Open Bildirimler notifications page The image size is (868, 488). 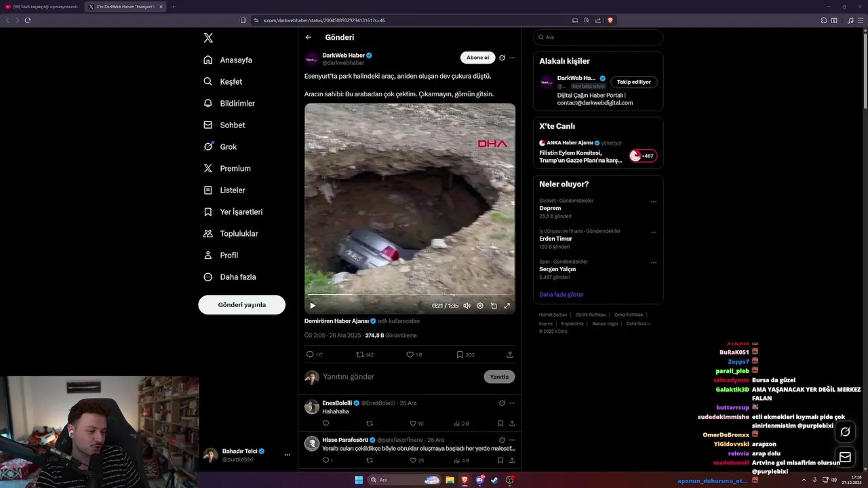pyautogui.click(x=229, y=103)
